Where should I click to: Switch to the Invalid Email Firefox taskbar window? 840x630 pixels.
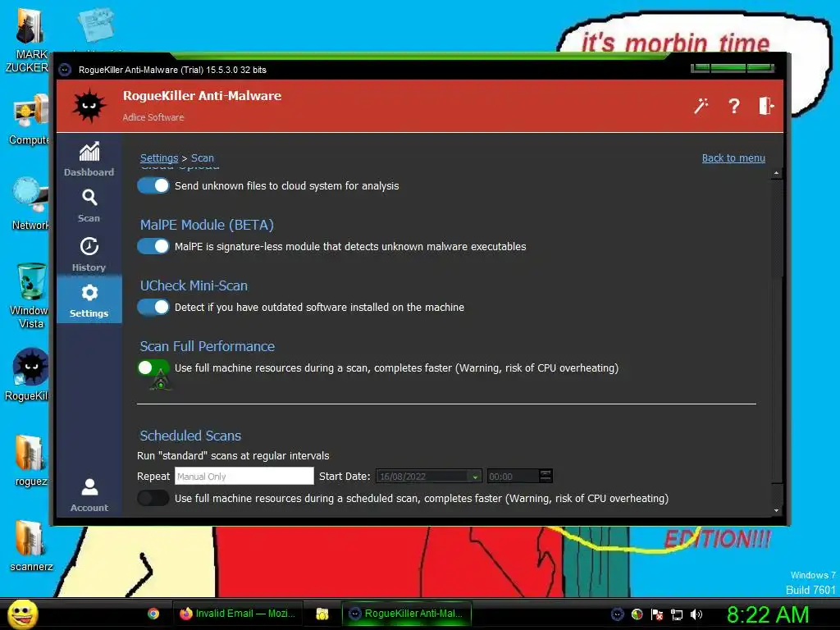point(237,614)
